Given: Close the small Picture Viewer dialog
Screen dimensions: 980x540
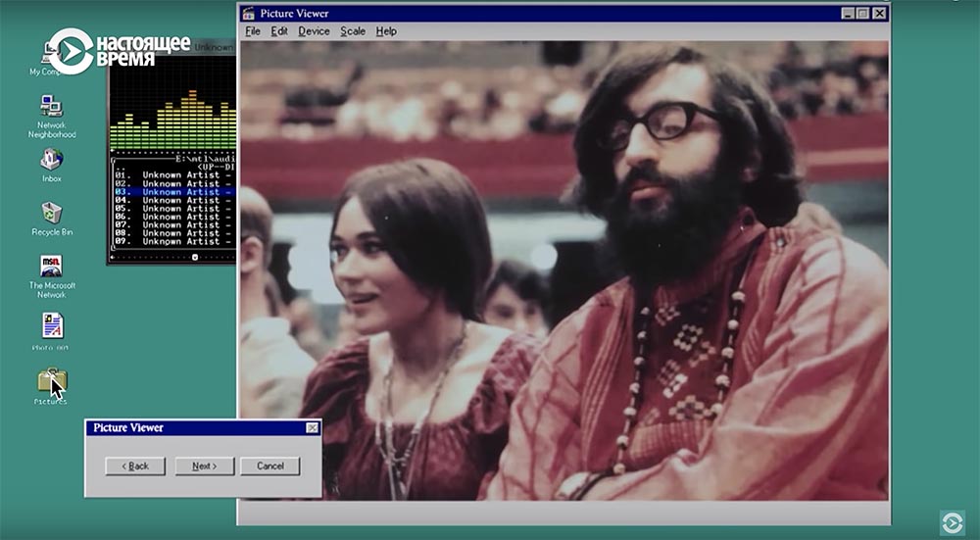Looking at the screenshot, I should click(312, 428).
